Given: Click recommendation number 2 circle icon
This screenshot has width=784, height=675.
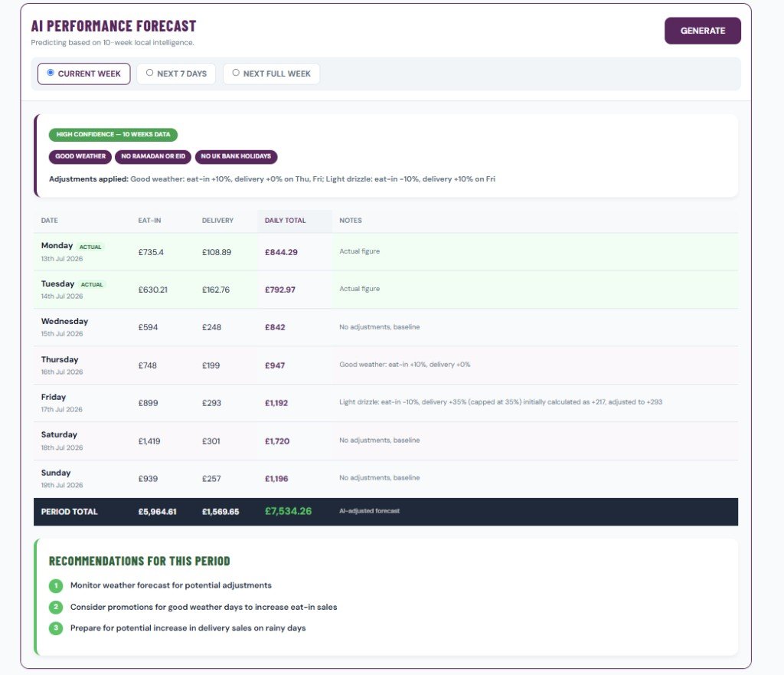Looking at the screenshot, I should click(x=56, y=607).
